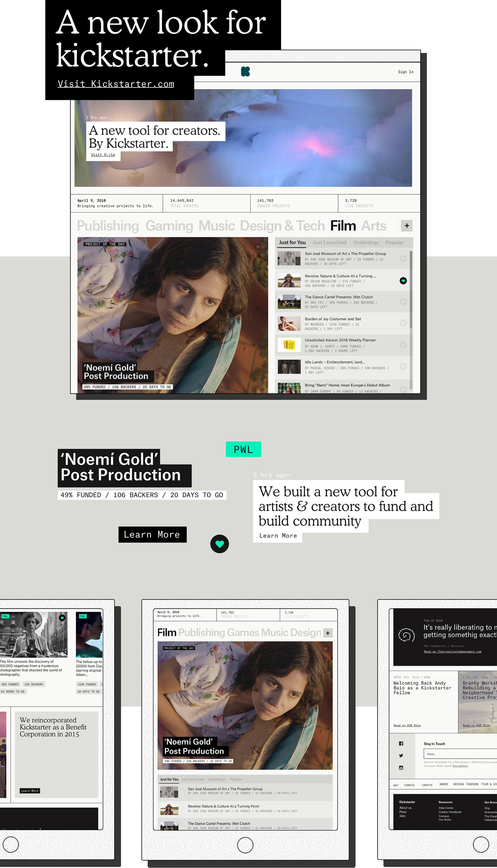The width and height of the screenshot is (497, 868).
Task: Switch to the Just Launched tab
Action: click(x=329, y=243)
